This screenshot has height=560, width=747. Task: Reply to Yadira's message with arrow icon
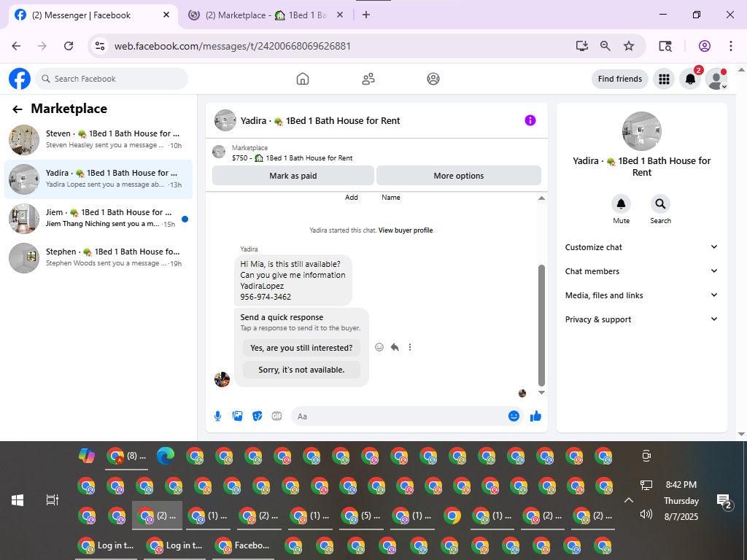click(x=395, y=347)
